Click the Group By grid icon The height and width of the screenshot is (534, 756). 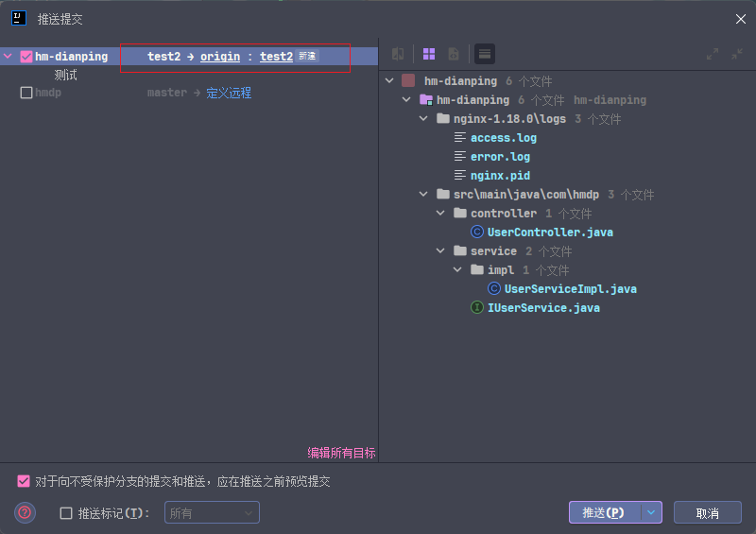pyautogui.click(x=428, y=55)
